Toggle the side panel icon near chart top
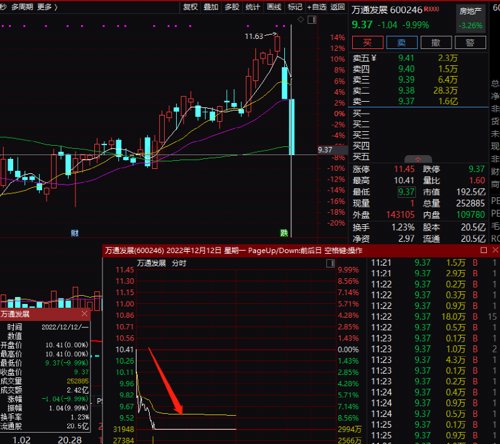The image size is (500, 444). pos(312,20)
